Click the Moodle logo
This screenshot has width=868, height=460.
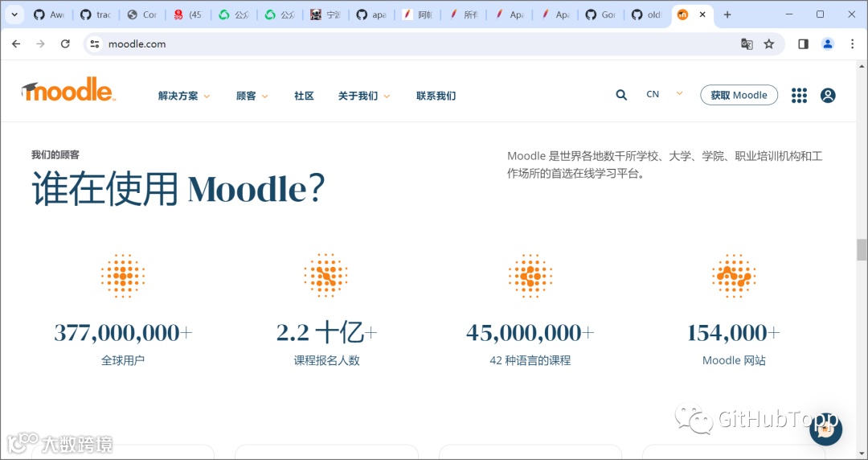pos(68,90)
